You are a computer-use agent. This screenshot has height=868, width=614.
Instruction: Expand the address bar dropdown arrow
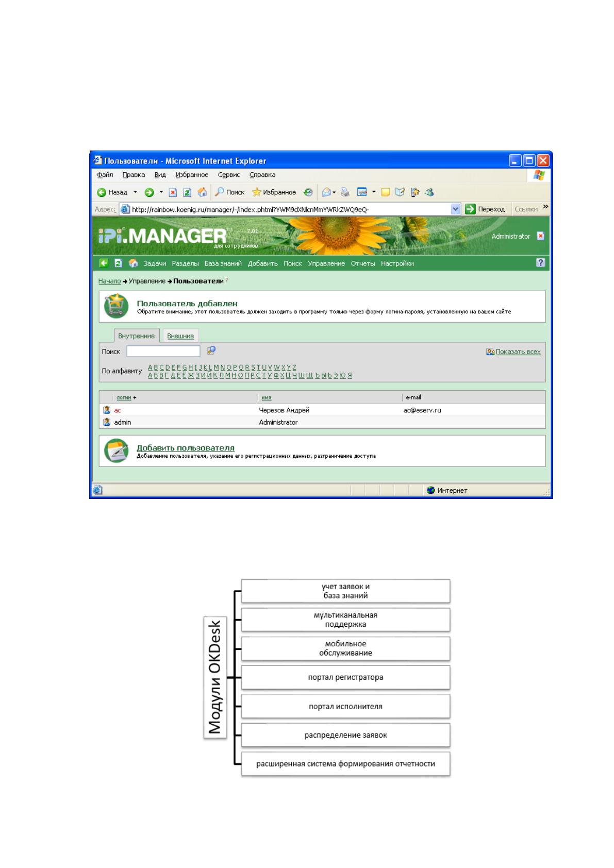click(x=455, y=209)
